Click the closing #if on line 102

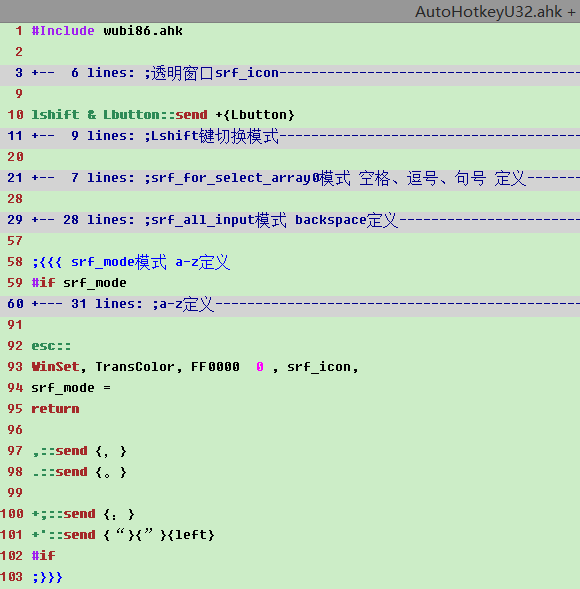click(x=44, y=556)
